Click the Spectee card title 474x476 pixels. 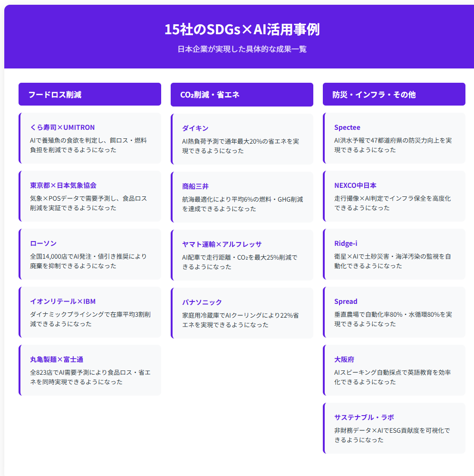point(347,127)
